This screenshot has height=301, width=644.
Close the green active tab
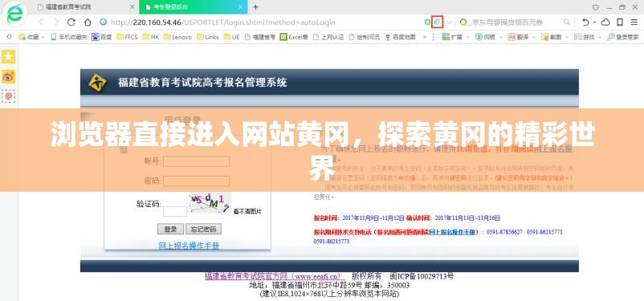tap(240, 7)
